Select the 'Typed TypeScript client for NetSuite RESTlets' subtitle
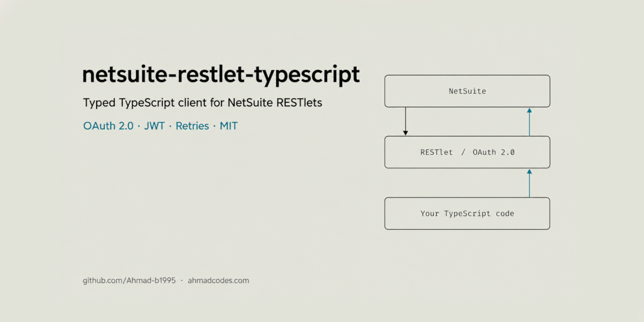This screenshot has height=322, width=644. click(202, 103)
